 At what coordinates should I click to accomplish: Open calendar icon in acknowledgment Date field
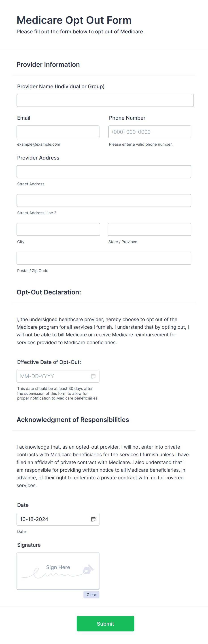(x=93, y=519)
